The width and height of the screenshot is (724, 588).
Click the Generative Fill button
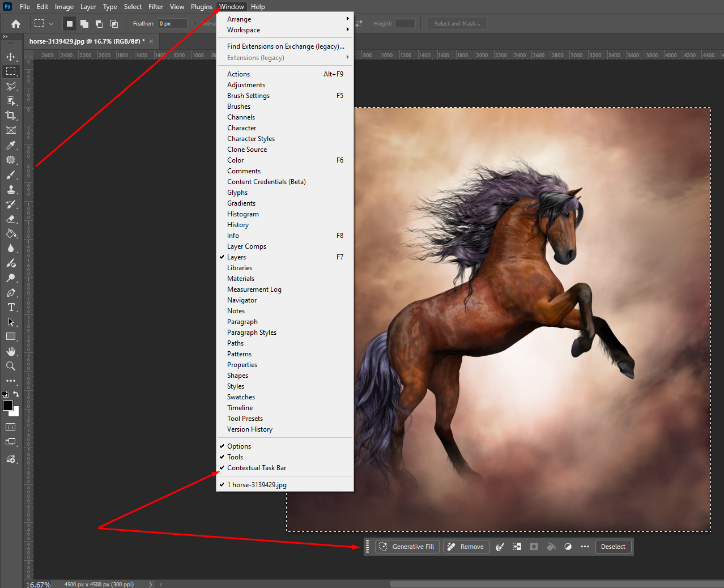[x=407, y=547]
